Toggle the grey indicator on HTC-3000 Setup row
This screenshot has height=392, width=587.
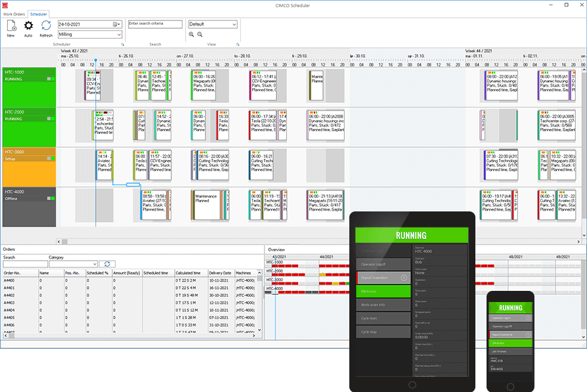[x=49, y=159]
